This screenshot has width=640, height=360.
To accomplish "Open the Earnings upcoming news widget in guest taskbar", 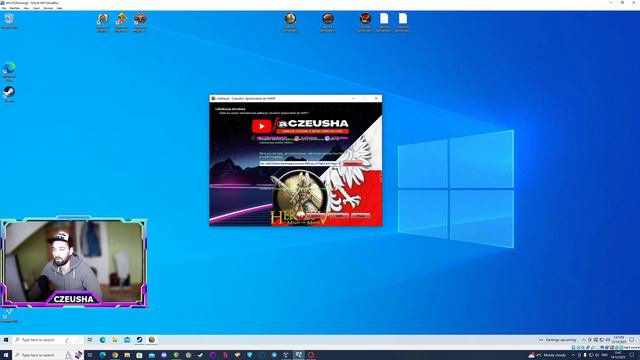I will [x=558, y=340].
